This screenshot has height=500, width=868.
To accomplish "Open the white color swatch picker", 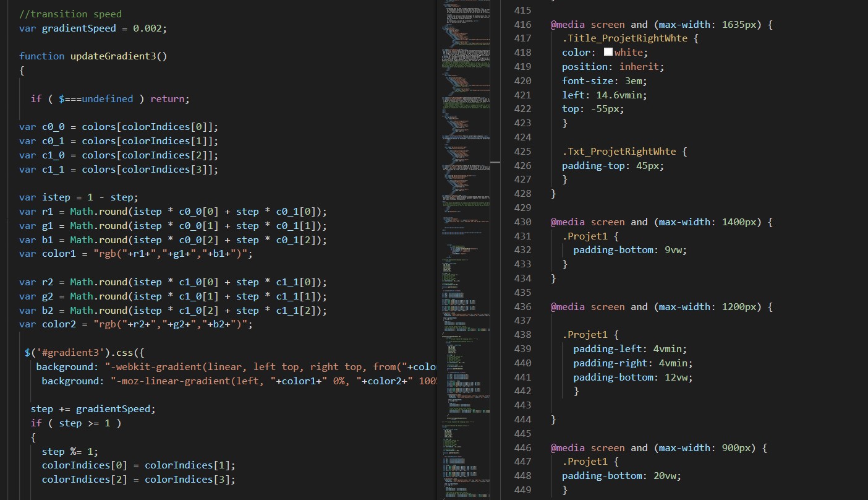I will (608, 53).
